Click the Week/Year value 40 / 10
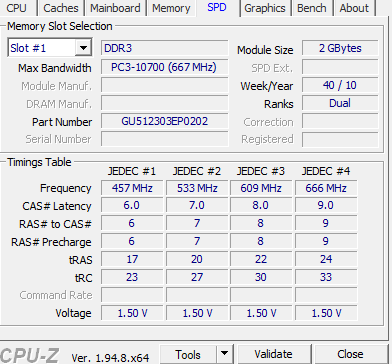Screen dimensions: 392x364 point(340,85)
